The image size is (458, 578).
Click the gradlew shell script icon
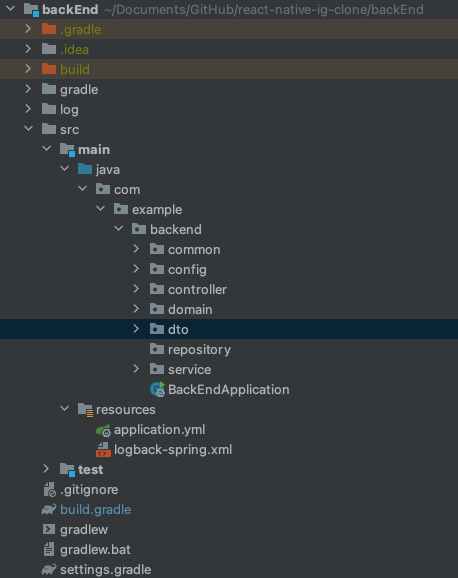[x=49, y=529]
